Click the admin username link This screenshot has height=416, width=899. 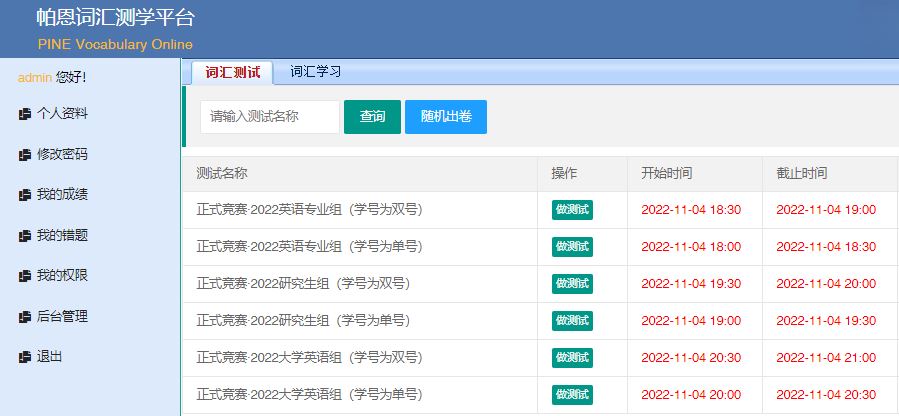[35, 77]
